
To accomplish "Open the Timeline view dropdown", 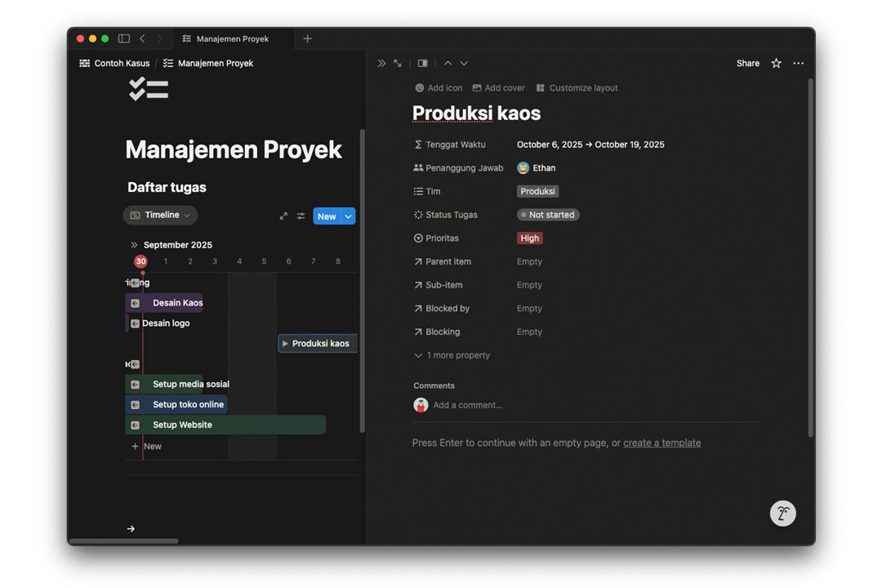I will click(161, 215).
